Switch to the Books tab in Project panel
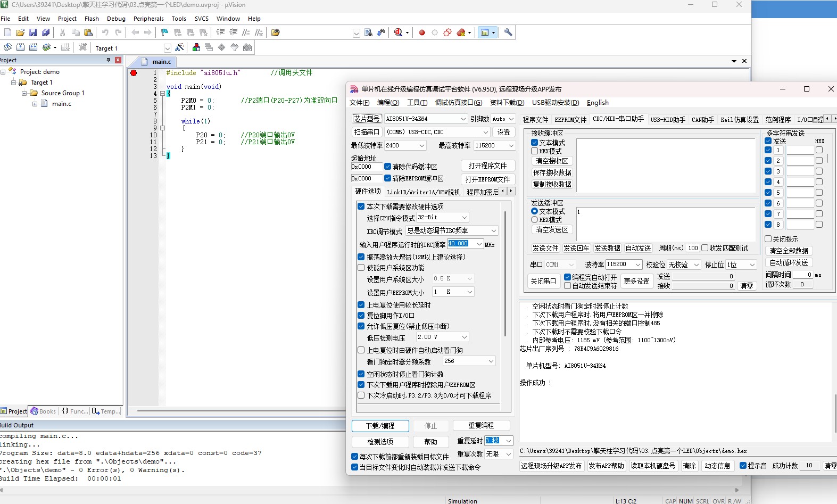 [43, 411]
